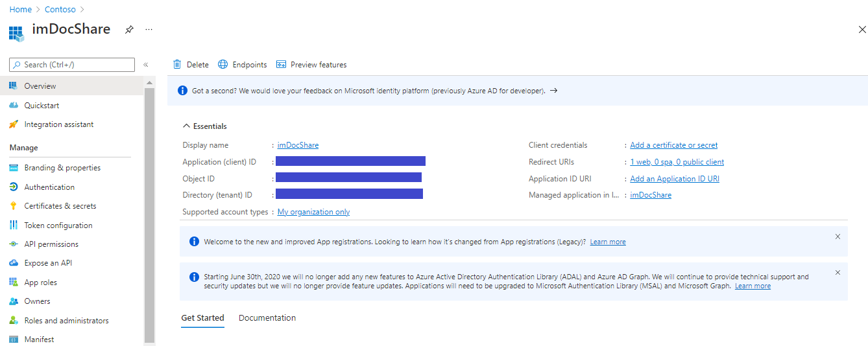Switch to the Documentation tab

coord(267,318)
